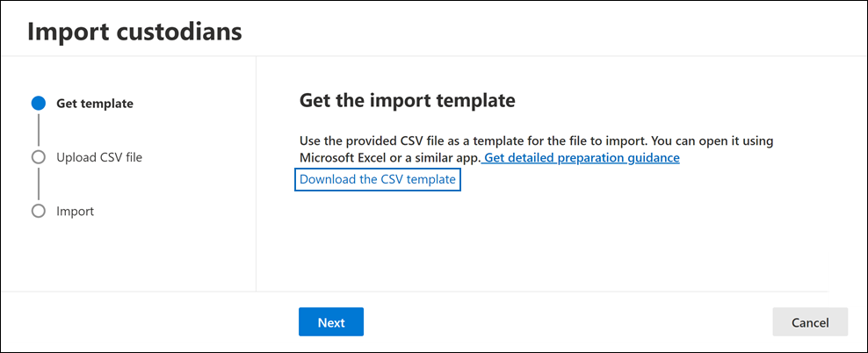Jump to the Import step label

click(75, 211)
